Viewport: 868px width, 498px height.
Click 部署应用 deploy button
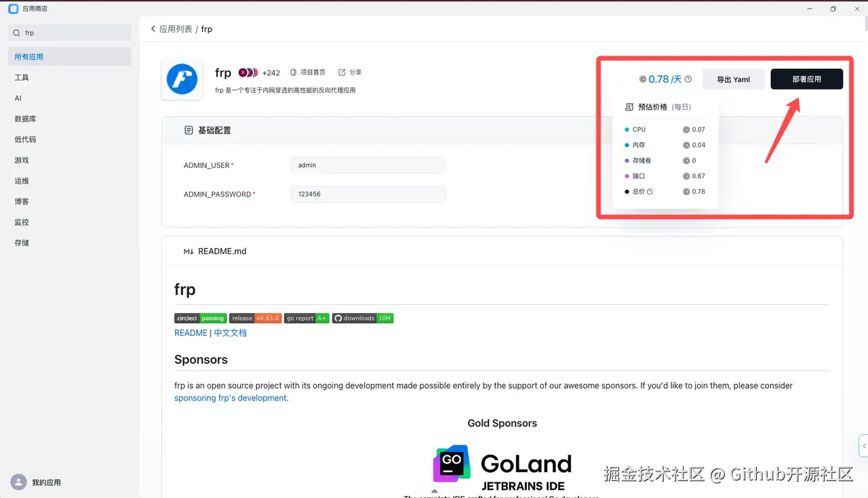click(x=807, y=79)
